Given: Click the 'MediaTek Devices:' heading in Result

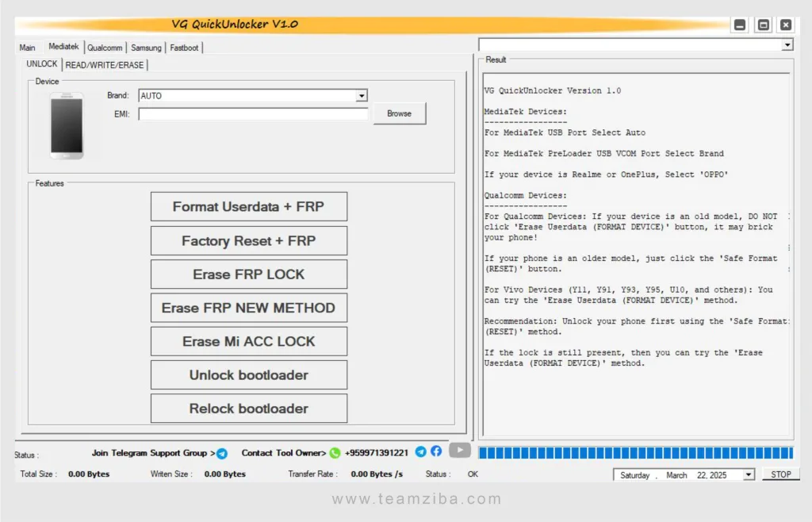Looking at the screenshot, I should click(x=526, y=111).
